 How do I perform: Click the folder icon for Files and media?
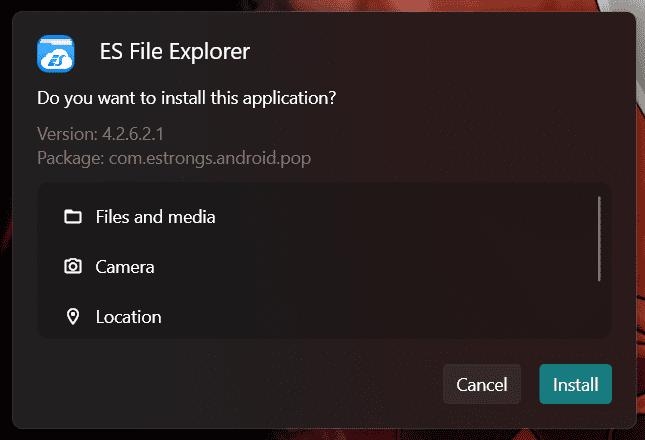click(x=73, y=217)
